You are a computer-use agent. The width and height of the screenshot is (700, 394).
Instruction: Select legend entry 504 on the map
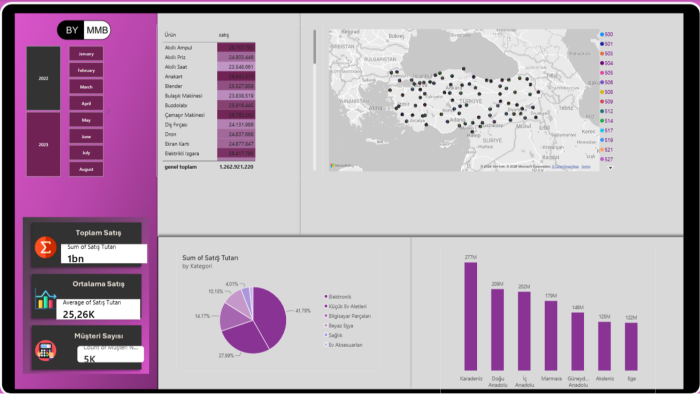pyautogui.click(x=606, y=63)
